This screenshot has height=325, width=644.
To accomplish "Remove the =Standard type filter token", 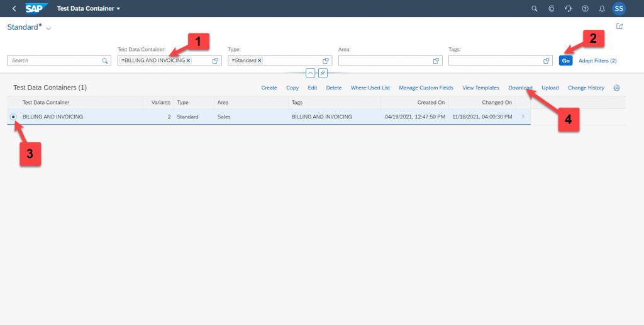I will [260, 60].
